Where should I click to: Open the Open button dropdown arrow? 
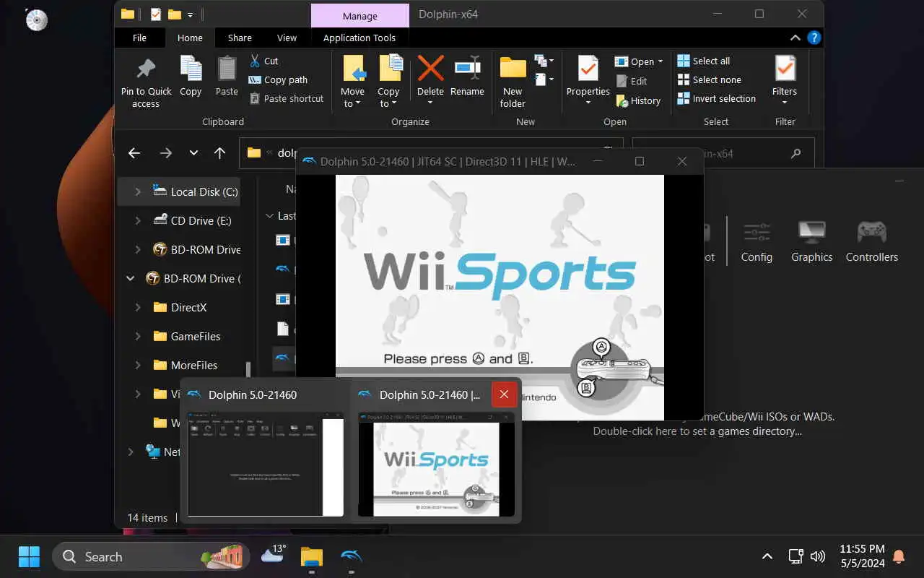tap(660, 61)
